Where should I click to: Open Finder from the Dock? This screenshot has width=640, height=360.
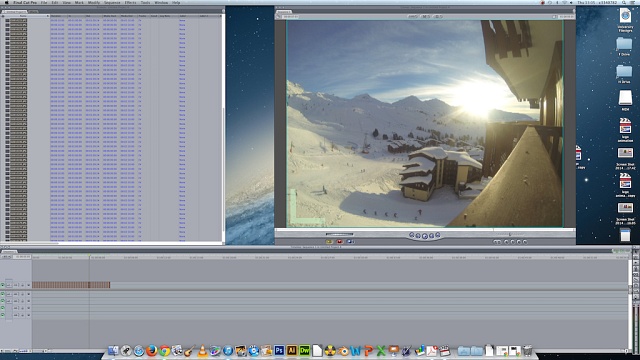pyautogui.click(x=113, y=351)
